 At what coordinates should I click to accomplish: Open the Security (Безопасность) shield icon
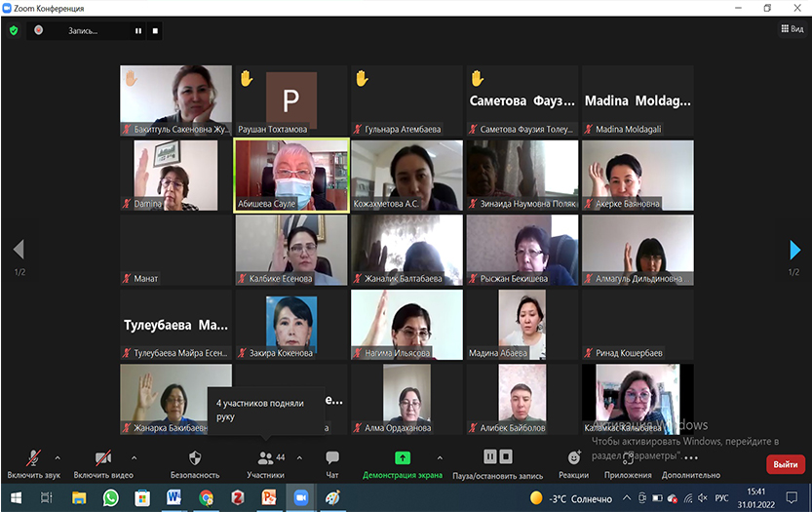[195, 458]
